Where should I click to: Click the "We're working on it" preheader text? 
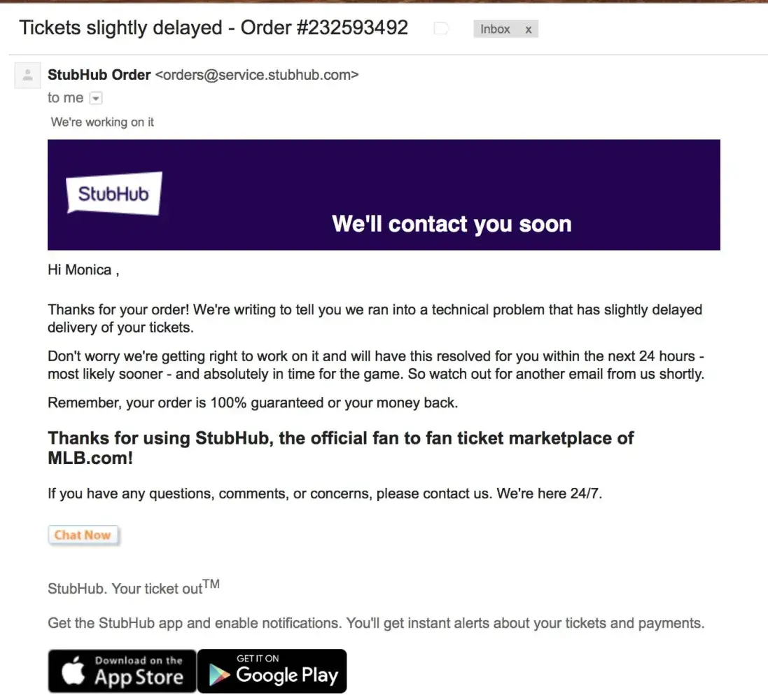click(x=102, y=122)
